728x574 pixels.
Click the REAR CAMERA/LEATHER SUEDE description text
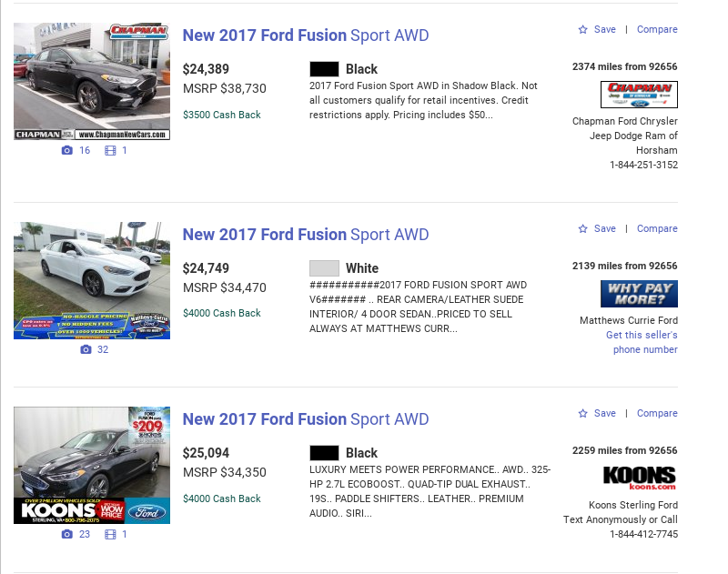click(419, 307)
